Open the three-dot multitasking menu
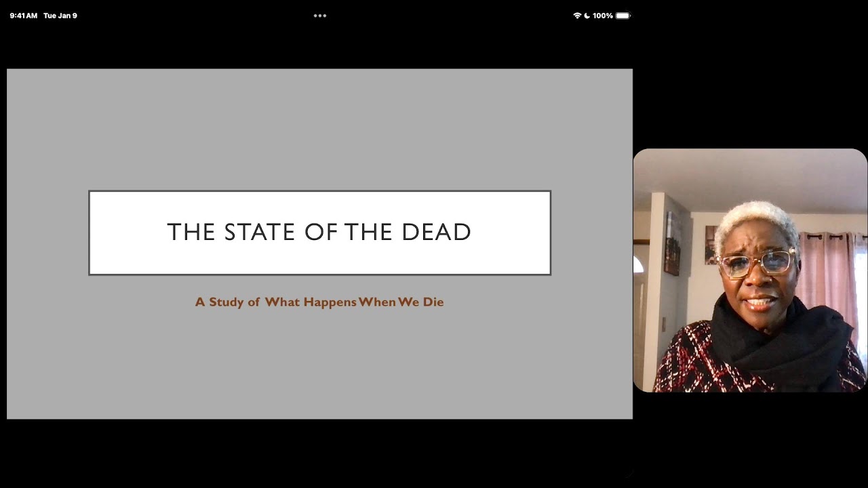The height and width of the screenshot is (488, 868). click(320, 16)
